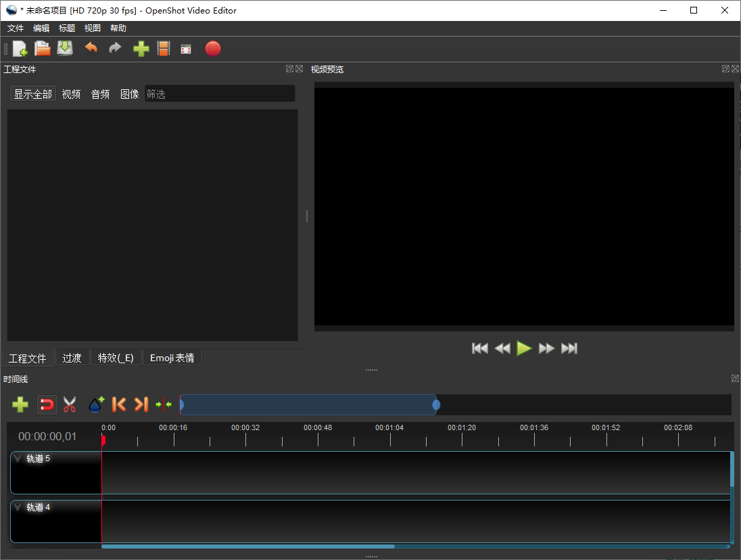Screen dimensions: 741x560
Task: Rewind the video preview
Action: pyautogui.click(x=502, y=348)
